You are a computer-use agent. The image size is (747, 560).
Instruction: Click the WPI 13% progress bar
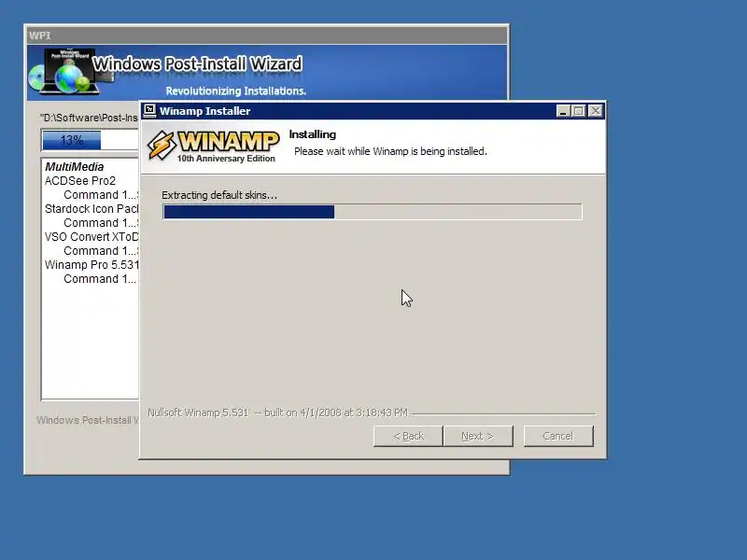(90, 141)
